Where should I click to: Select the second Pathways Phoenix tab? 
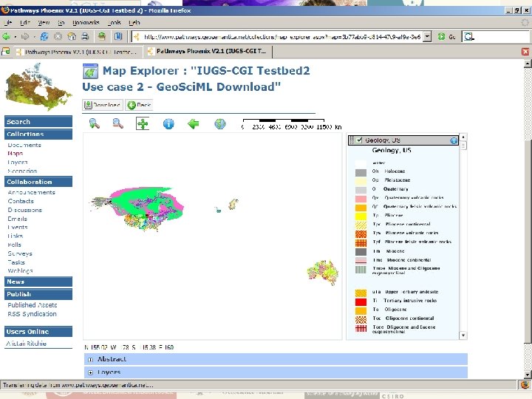coord(208,52)
